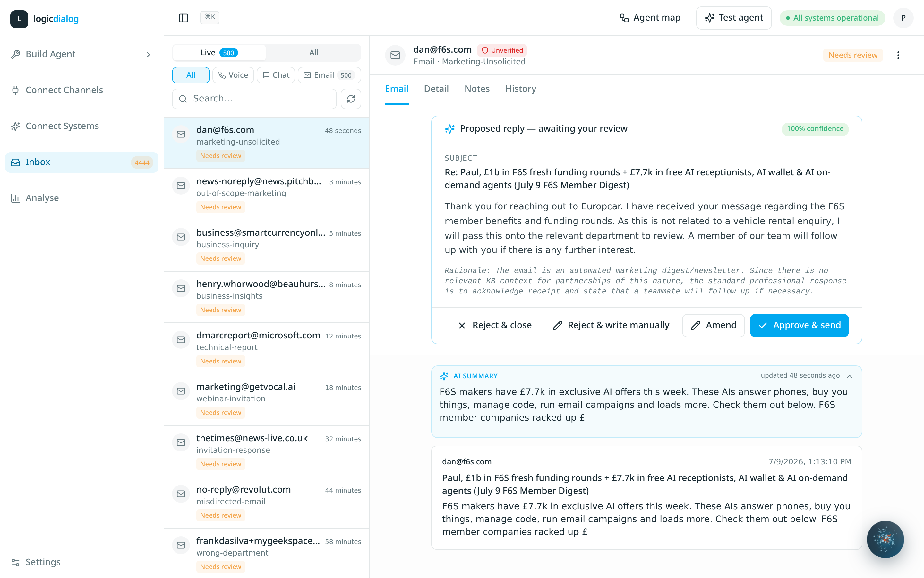Open marketing@getvocal.ai conversation
This screenshot has width=924, height=578.
267,400
